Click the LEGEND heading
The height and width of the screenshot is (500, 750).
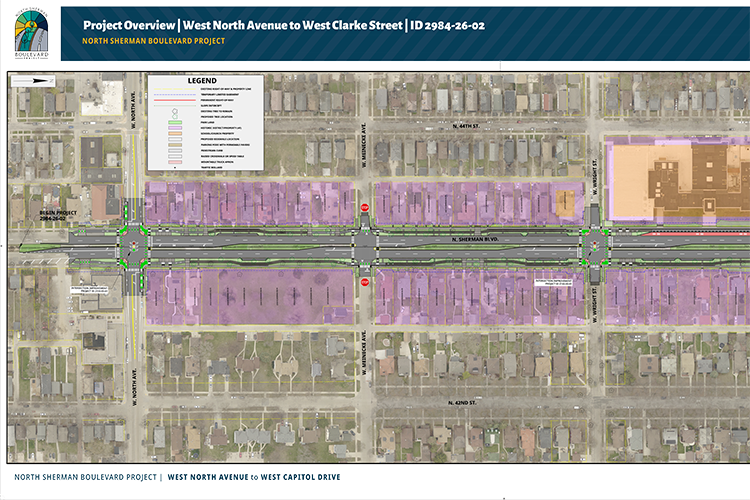(x=202, y=81)
